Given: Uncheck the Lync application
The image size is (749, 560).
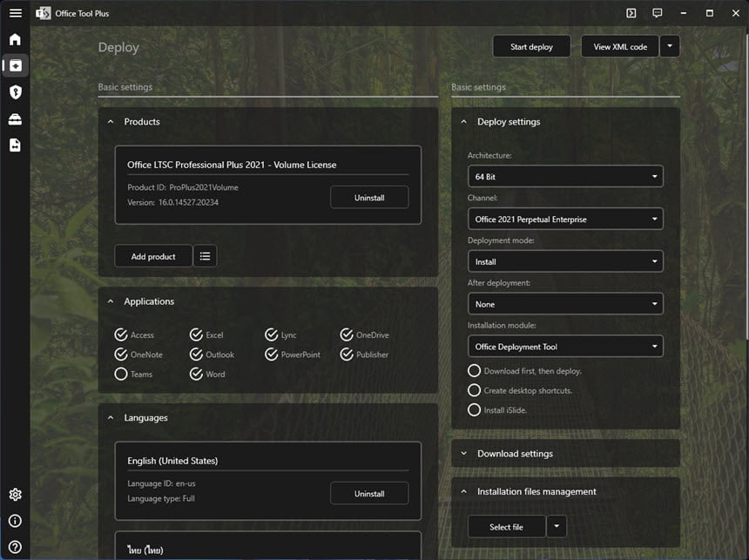Looking at the screenshot, I should click(280, 335).
